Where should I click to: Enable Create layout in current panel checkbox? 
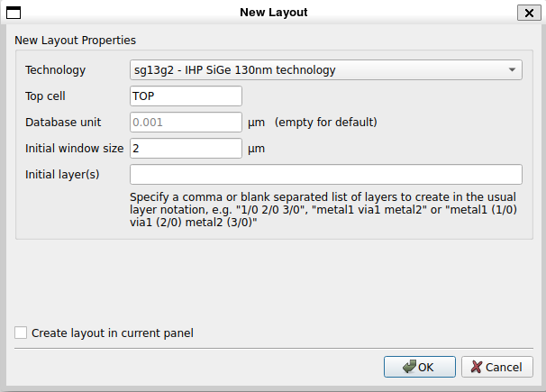pyautogui.click(x=21, y=333)
